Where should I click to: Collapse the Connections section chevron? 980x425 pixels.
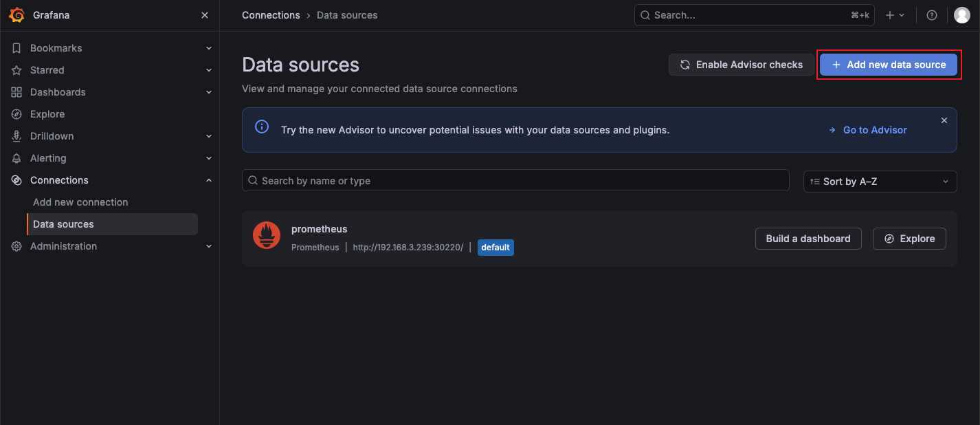pos(209,180)
